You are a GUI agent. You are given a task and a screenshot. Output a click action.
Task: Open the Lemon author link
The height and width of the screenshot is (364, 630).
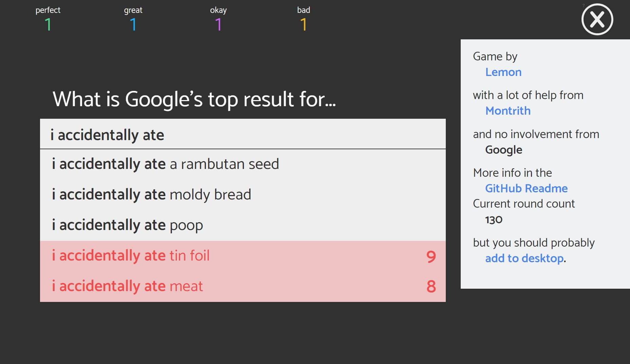(x=503, y=72)
